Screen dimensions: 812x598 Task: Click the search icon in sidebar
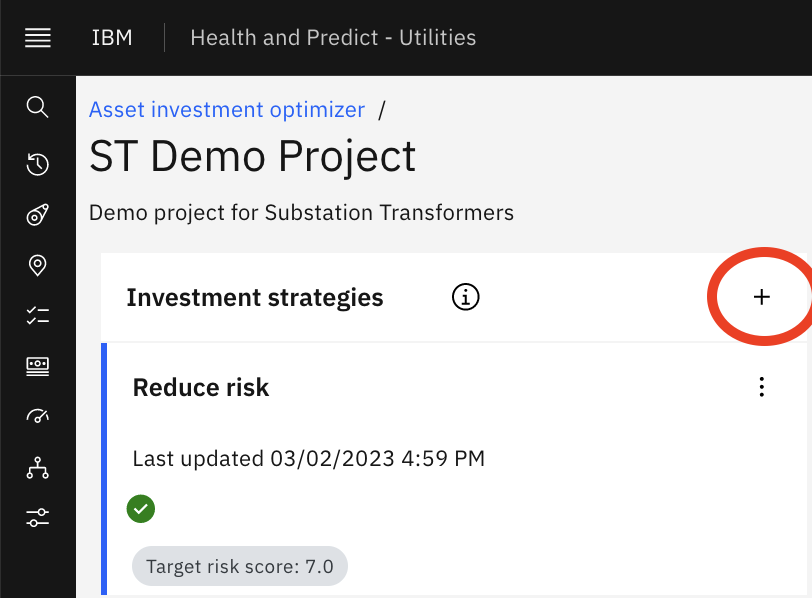37,107
